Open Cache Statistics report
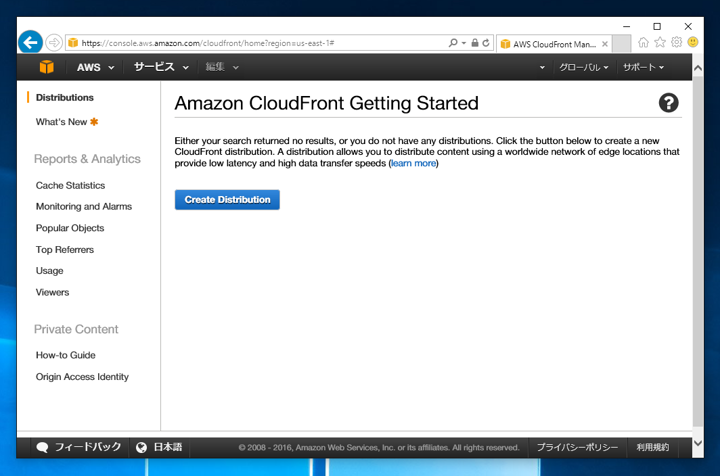Viewport: 720px width, 476px height. pyautogui.click(x=70, y=185)
